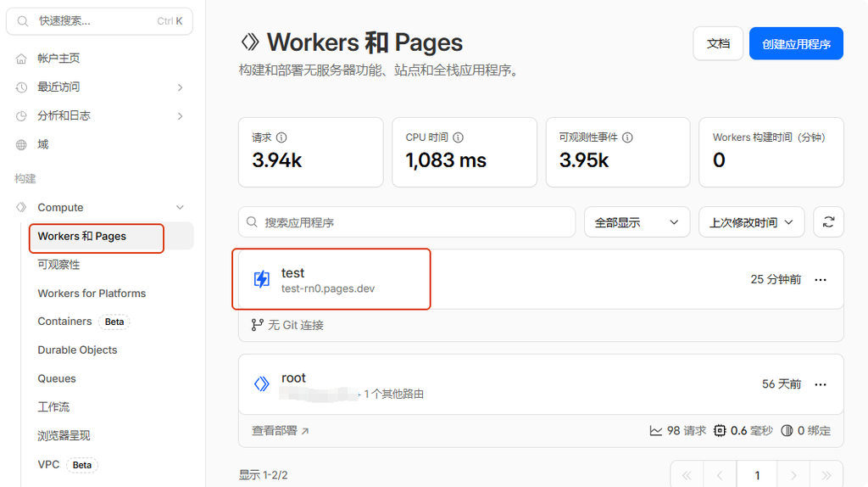868x487 pixels.
Task: Click the chart icon beside 98 请求
Action: (x=655, y=430)
